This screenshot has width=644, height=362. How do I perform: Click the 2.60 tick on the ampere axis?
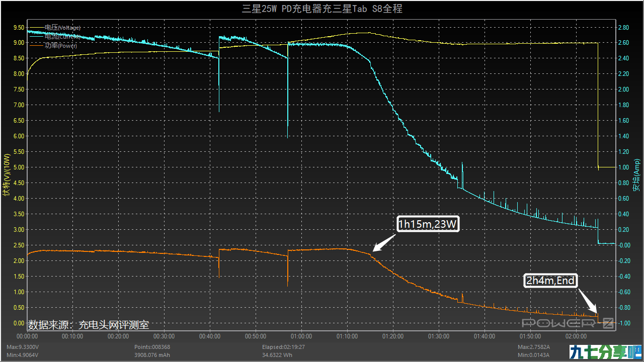click(624, 43)
